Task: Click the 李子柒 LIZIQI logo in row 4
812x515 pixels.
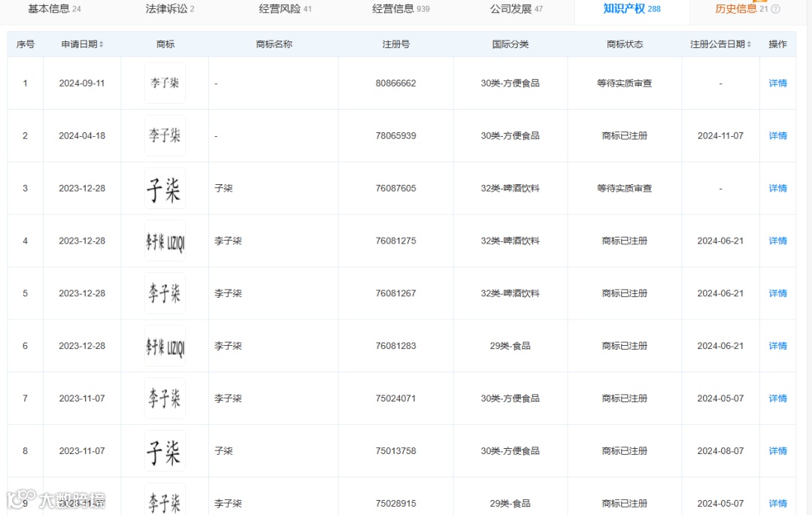Action: click(164, 241)
